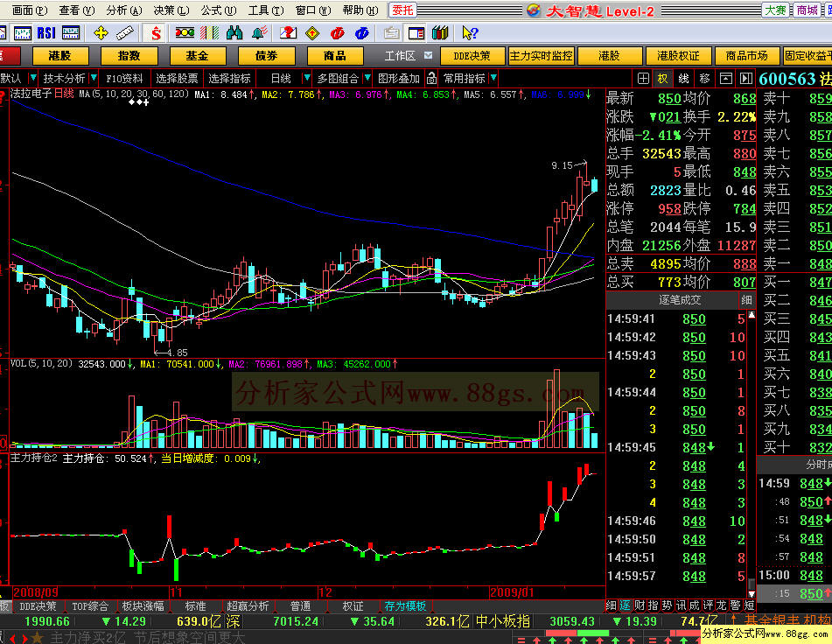832x644 pixels.
Task: Toggle the 财 finance tab
Action: coord(640,605)
